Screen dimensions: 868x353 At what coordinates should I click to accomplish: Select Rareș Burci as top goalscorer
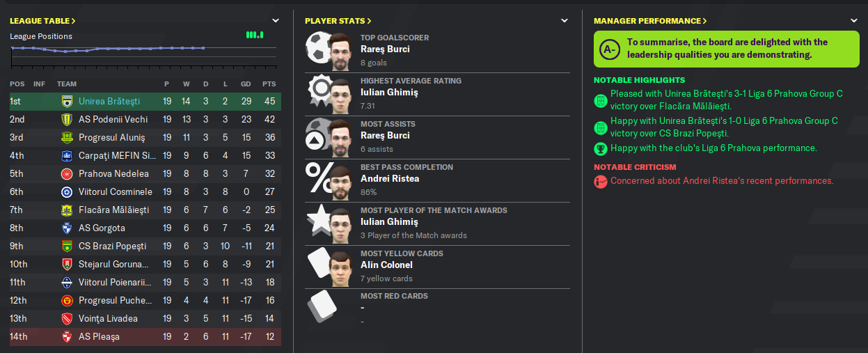point(385,49)
